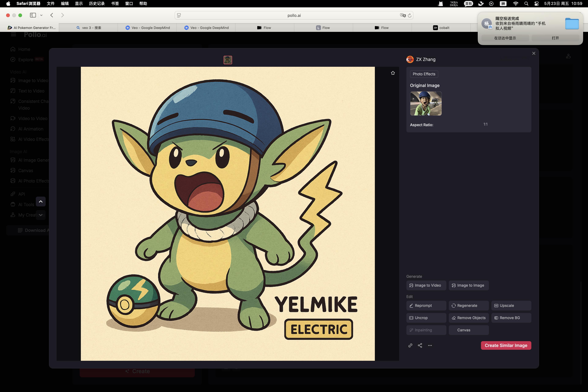Click the Download App button in sidebar

[x=28, y=230]
